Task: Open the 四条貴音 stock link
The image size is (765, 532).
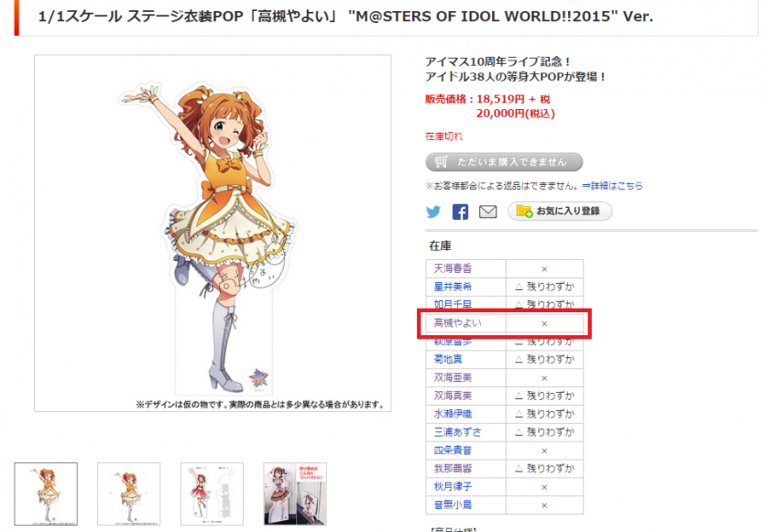Action: (x=453, y=451)
